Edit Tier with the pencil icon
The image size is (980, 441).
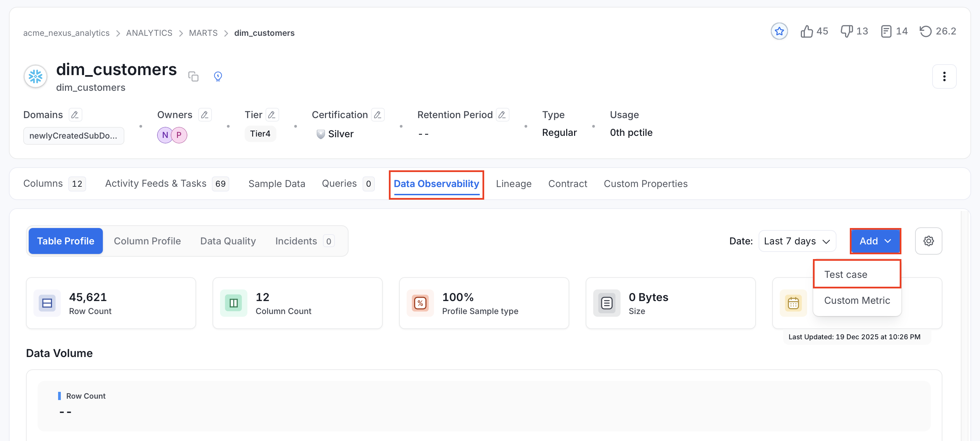pos(272,114)
